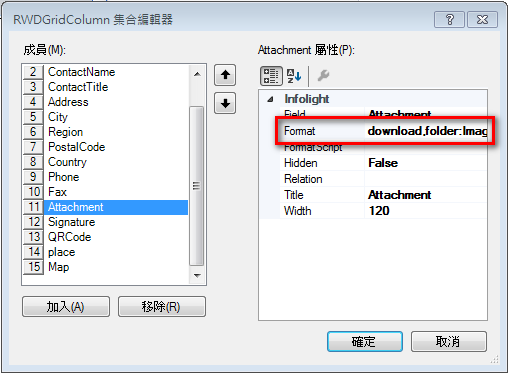Select Phone in members list
This screenshot has width=509, height=374.
105,177
